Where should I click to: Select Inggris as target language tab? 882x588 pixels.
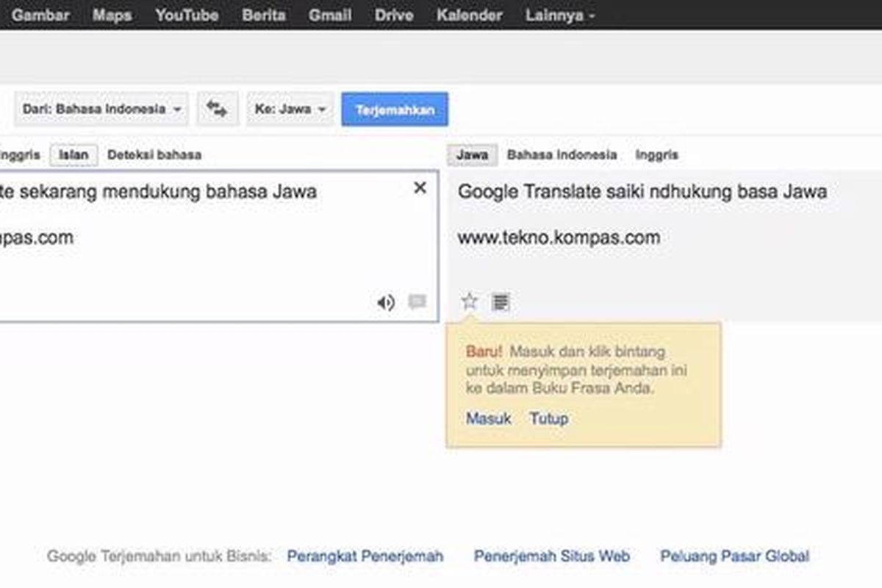[656, 155]
